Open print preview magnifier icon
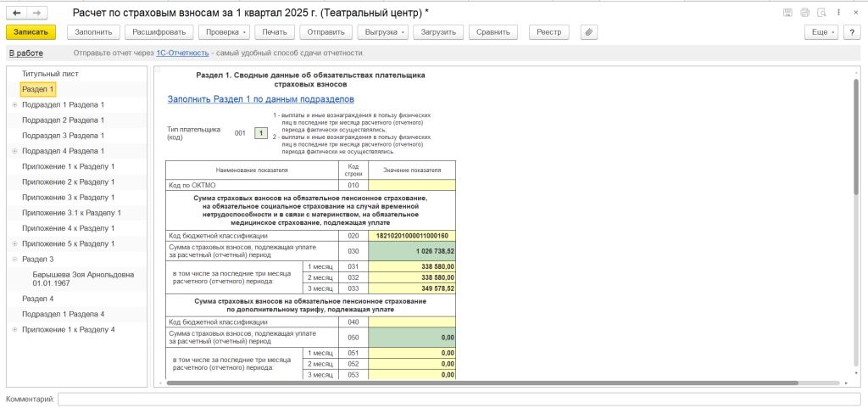Screen dimensions: 868x408 click(x=820, y=14)
